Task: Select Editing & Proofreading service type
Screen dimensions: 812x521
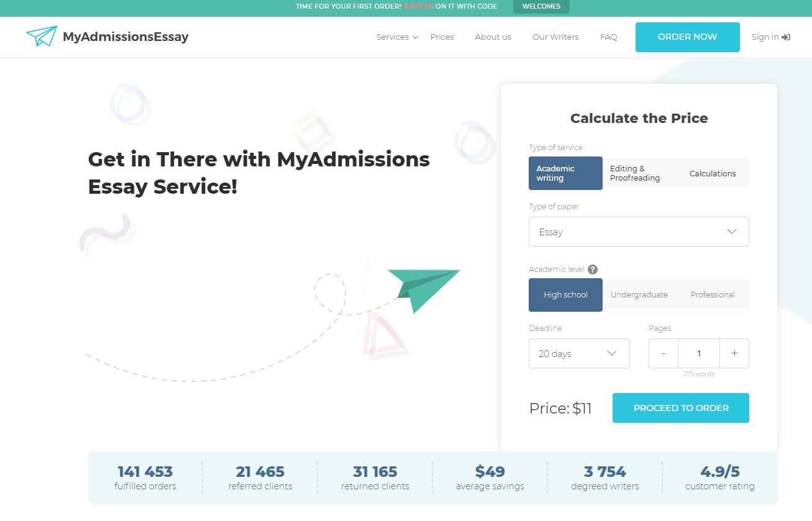Action: [639, 173]
